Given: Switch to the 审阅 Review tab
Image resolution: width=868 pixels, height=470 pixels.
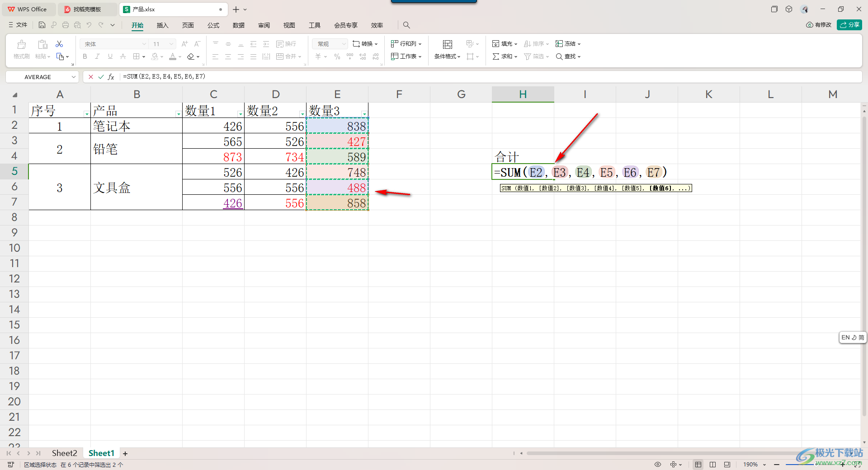Looking at the screenshot, I should pyautogui.click(x=264, y=25).
